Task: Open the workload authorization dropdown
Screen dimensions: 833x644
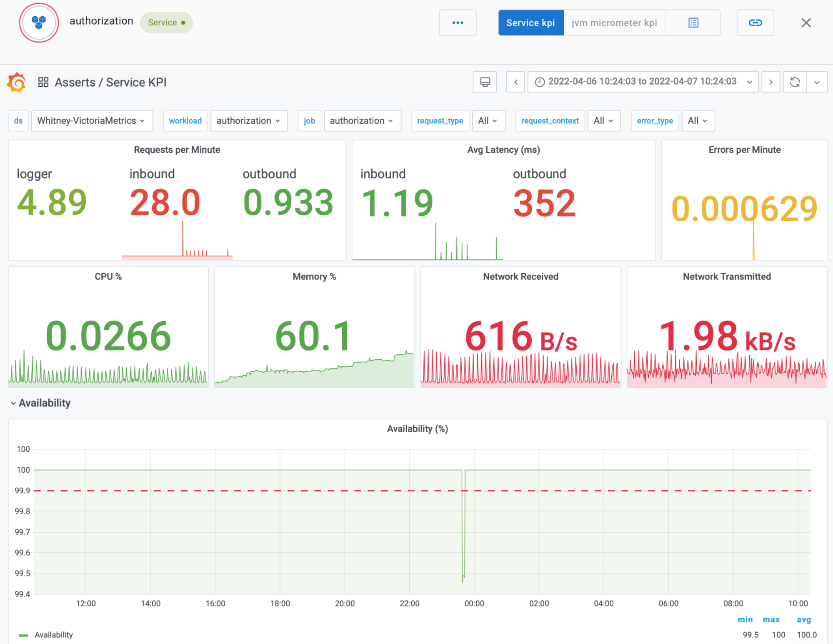Action: pyautogui.click(x=249, y=121)
